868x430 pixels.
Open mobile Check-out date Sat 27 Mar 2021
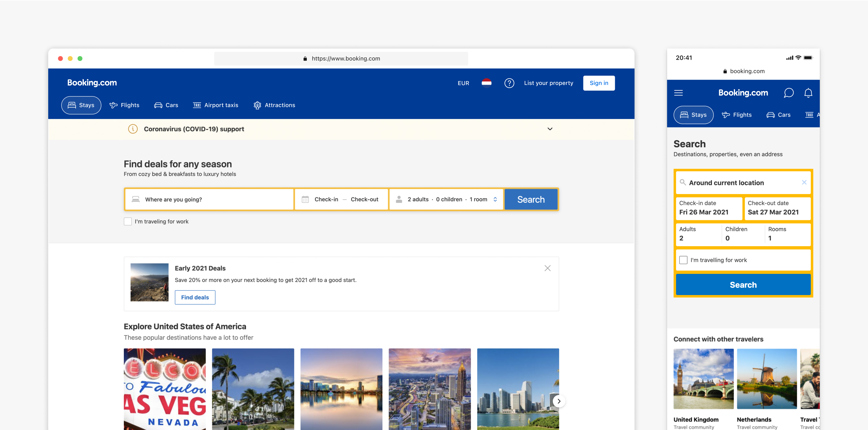777,208
